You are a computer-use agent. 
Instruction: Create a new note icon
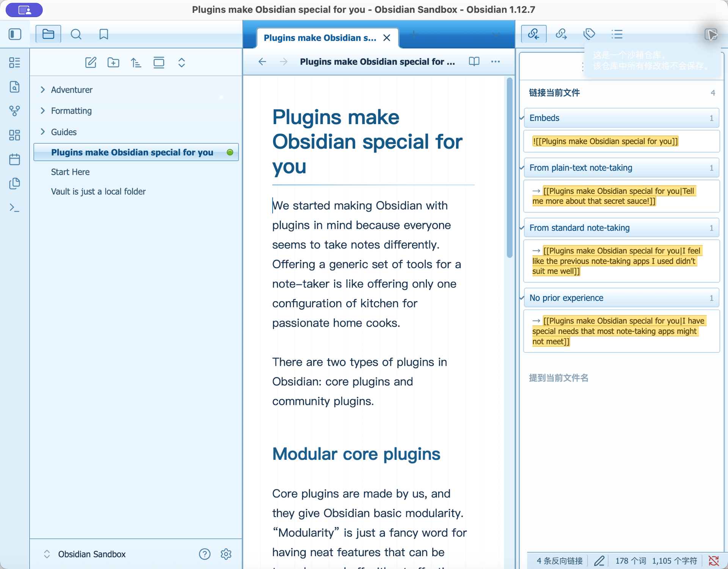[x=91, y=63]
